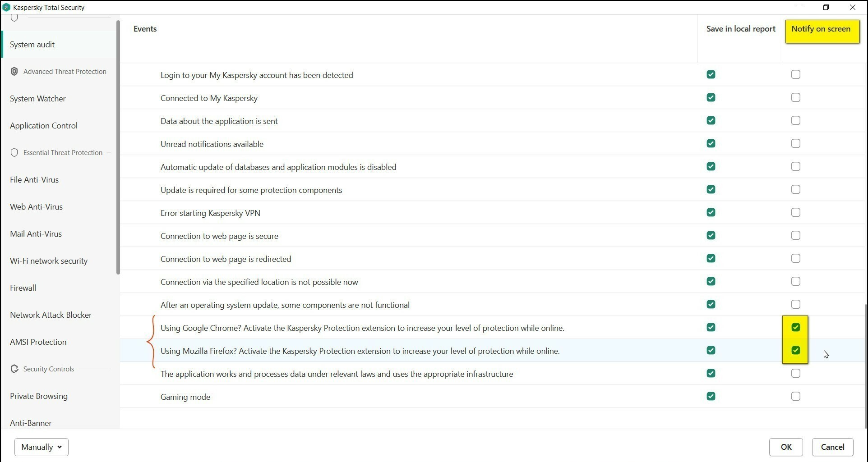Select the 'Gaming mode' event row text
Viewport: 868px width, 462px height.
(185, 397)
